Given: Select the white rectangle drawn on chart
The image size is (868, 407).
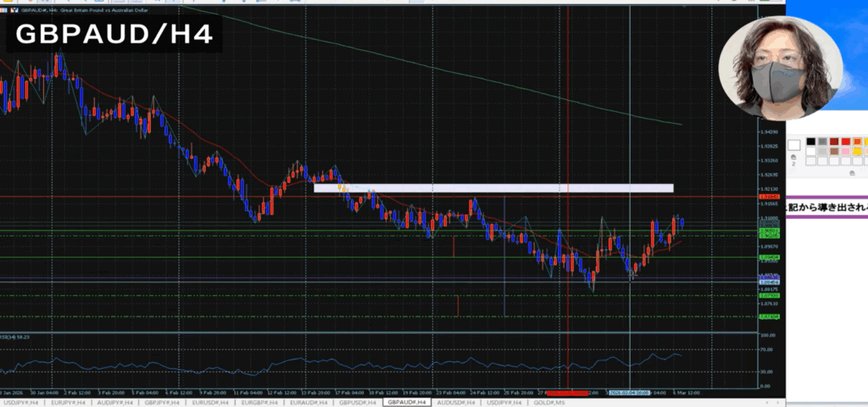Looking at the screenshot, I should pos(493,188).
